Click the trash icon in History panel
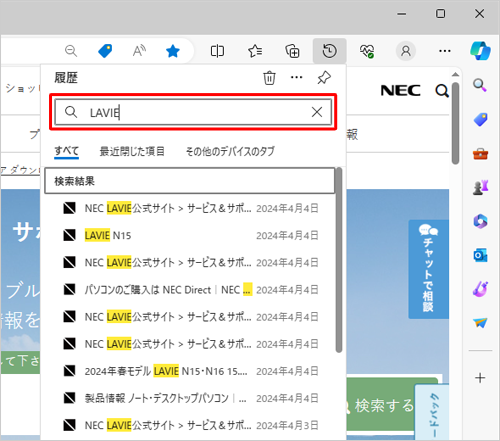This screenshot has width=500, height=441. coord(269,78)
